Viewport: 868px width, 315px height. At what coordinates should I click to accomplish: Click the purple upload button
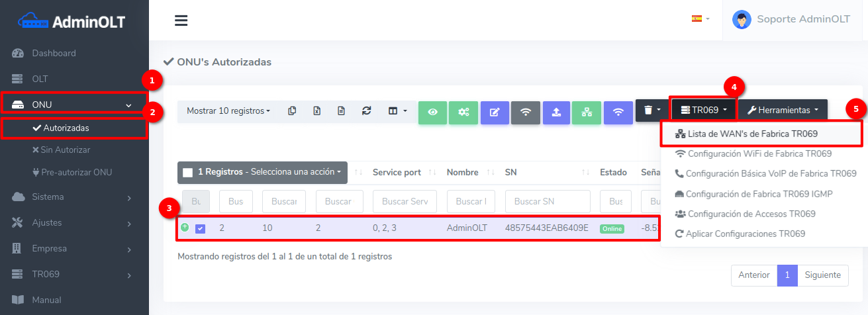556,112
